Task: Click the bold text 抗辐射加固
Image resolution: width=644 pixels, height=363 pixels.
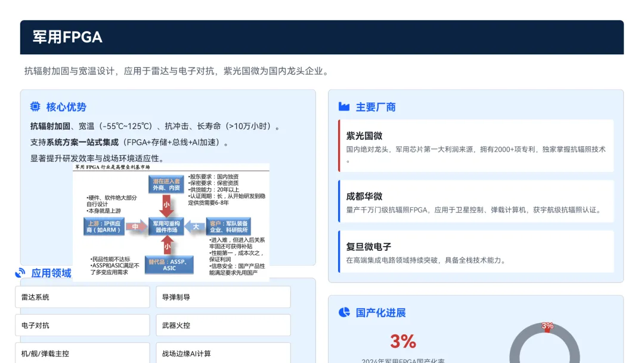Action: (50, 126)
